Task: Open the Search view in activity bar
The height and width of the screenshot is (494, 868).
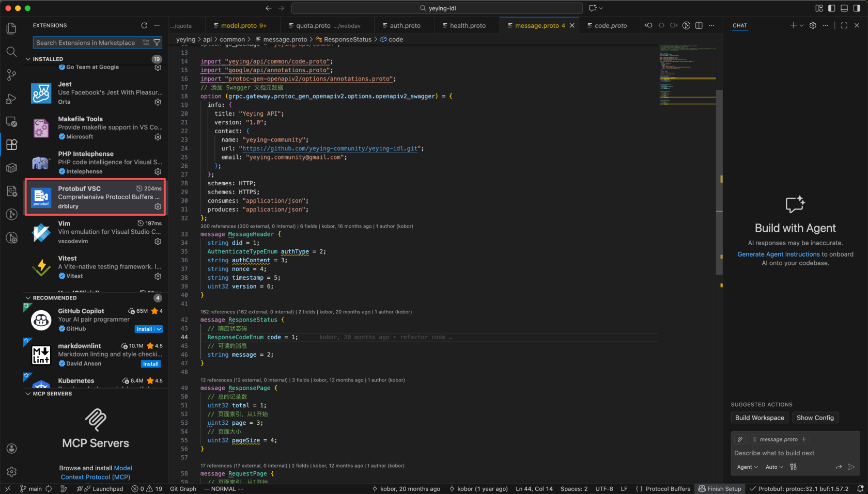Action: click(x=11, y=52)
